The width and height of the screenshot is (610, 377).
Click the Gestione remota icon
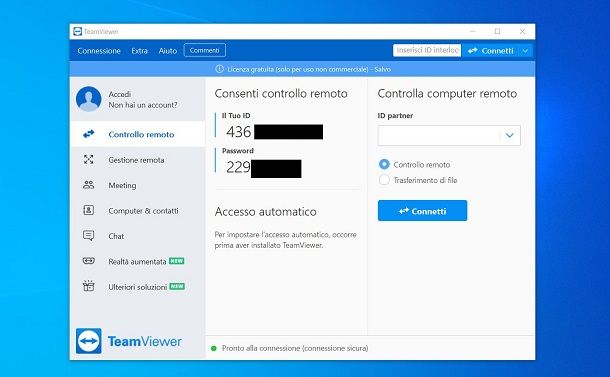89,160
